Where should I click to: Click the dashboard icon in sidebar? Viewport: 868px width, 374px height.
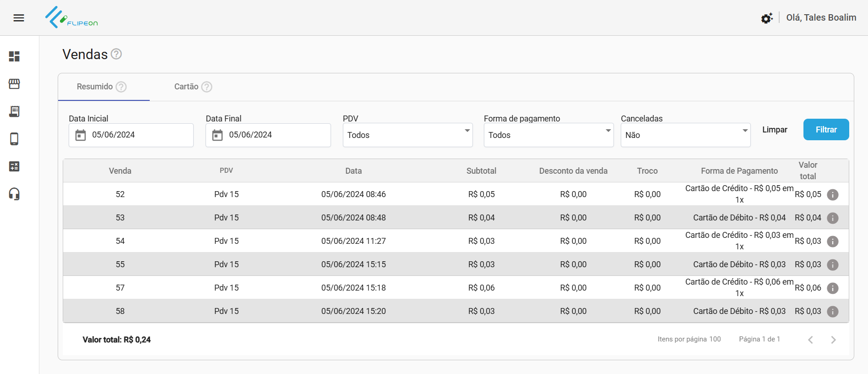tap(14, 56)
